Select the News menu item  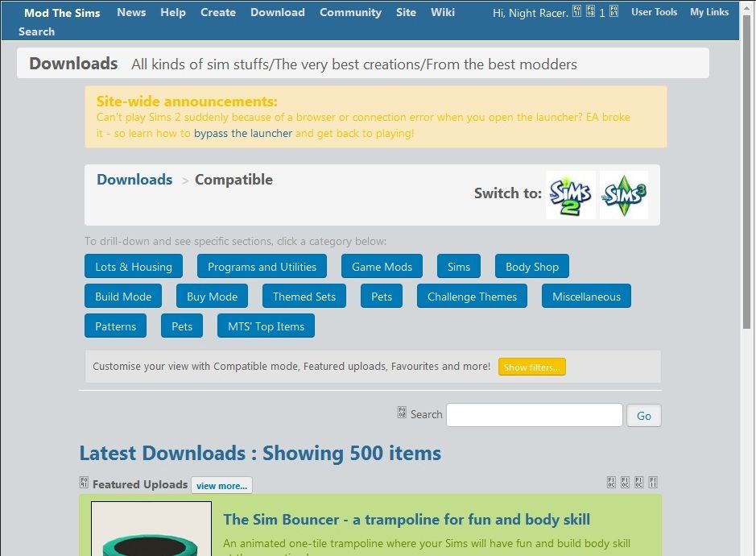(x=131, y=12)
